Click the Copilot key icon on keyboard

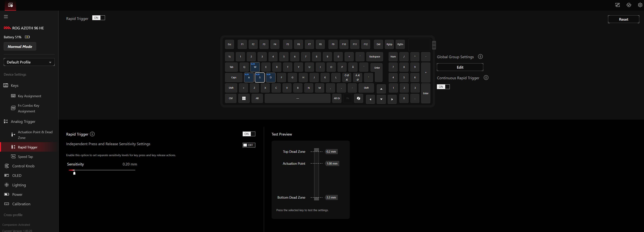tap(358, 98)
